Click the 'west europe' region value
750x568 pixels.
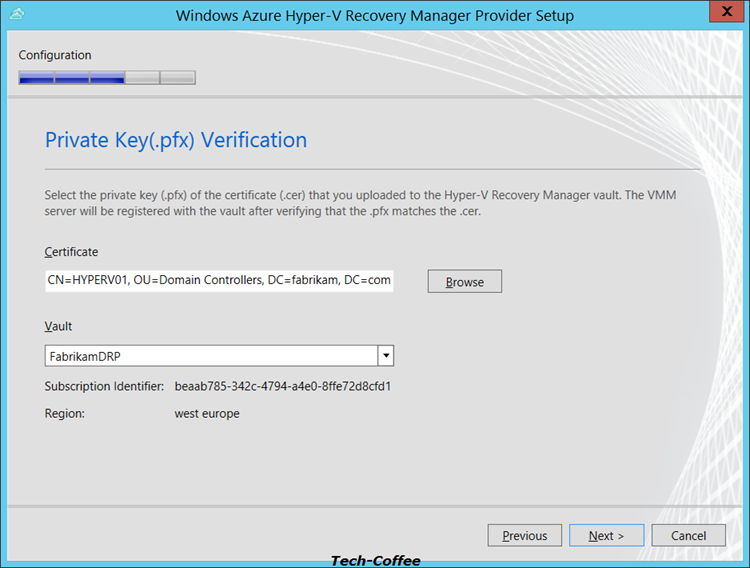[207, 413]
